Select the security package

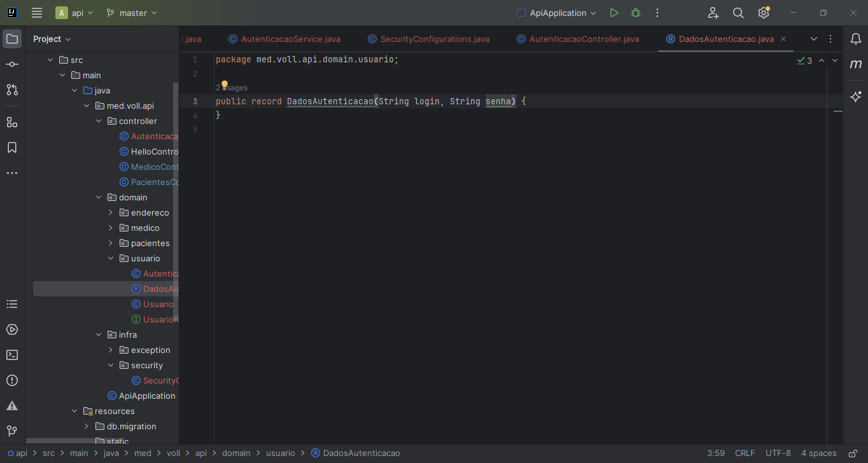pos(141,365)
